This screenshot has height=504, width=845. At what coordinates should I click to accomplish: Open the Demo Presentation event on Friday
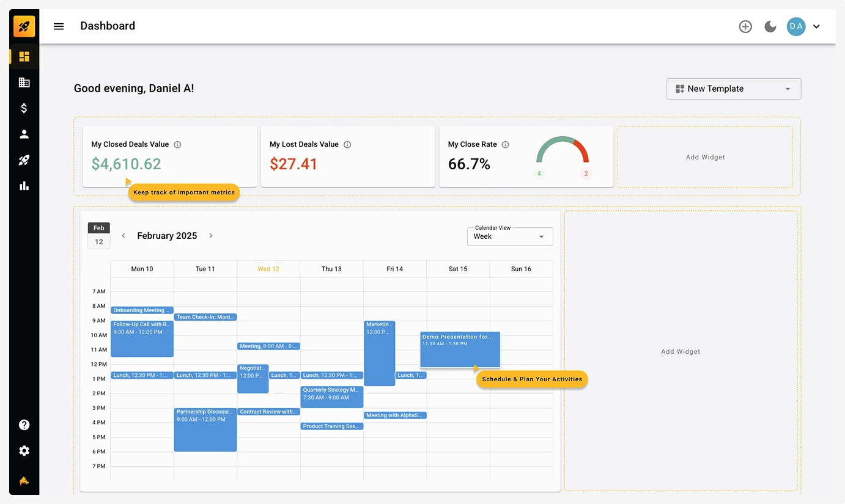[460, 349]
